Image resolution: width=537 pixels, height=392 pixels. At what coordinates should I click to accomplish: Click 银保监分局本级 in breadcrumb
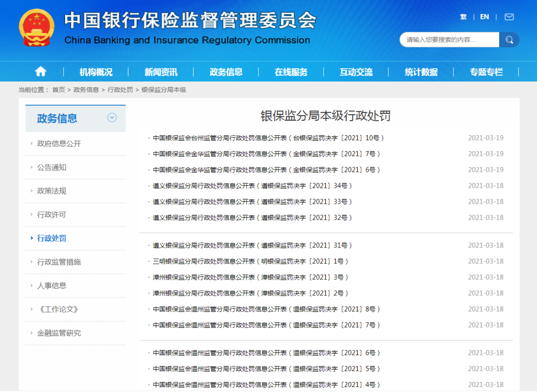164,89
